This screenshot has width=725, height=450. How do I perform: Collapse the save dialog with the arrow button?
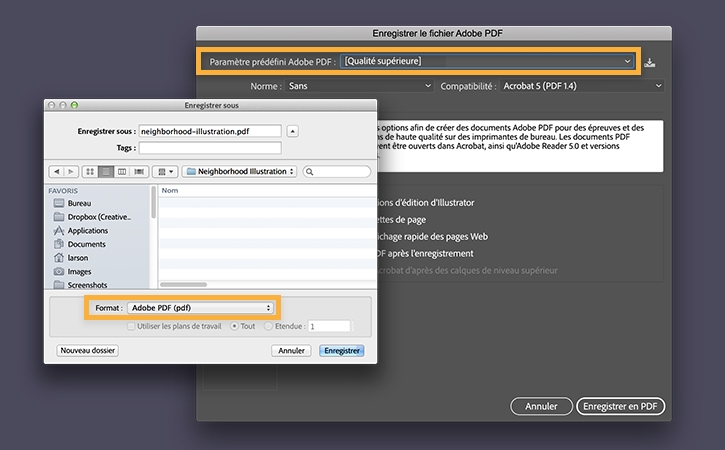[292, 131]
